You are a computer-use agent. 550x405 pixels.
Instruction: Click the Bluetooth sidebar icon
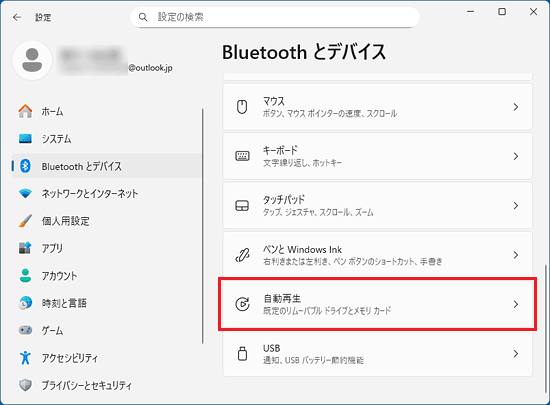point(25,166)
